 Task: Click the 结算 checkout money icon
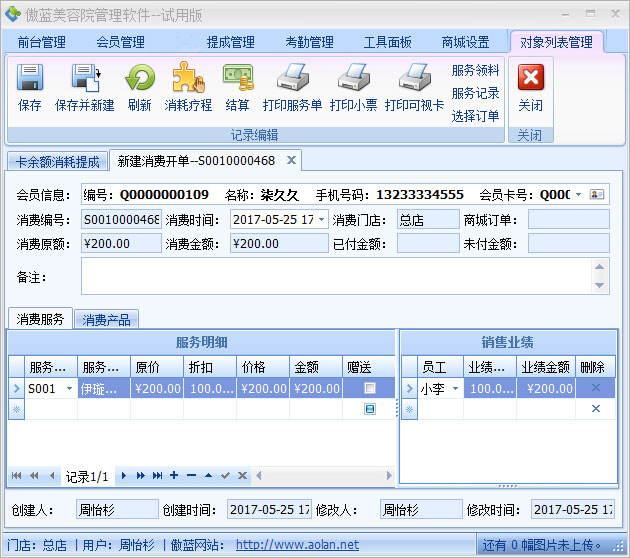click(x=237, y=79)
